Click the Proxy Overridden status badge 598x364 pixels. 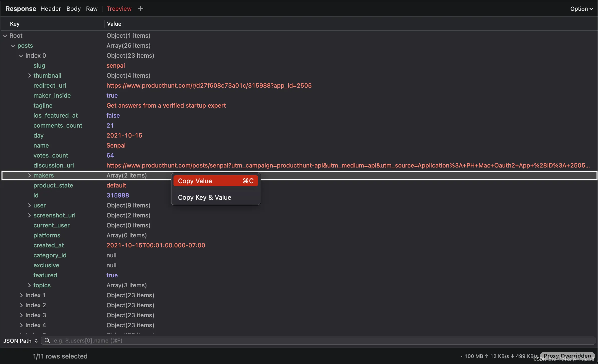567,356
